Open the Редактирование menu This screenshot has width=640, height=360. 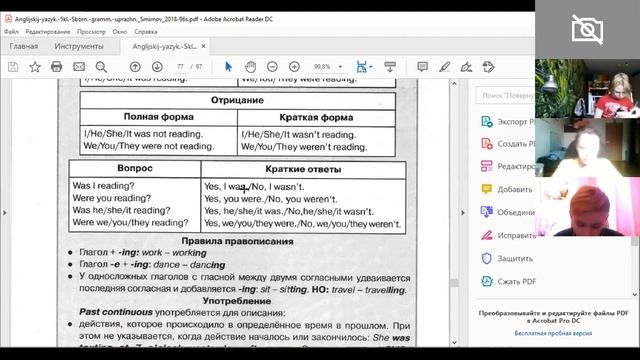[x=48, y=31]
